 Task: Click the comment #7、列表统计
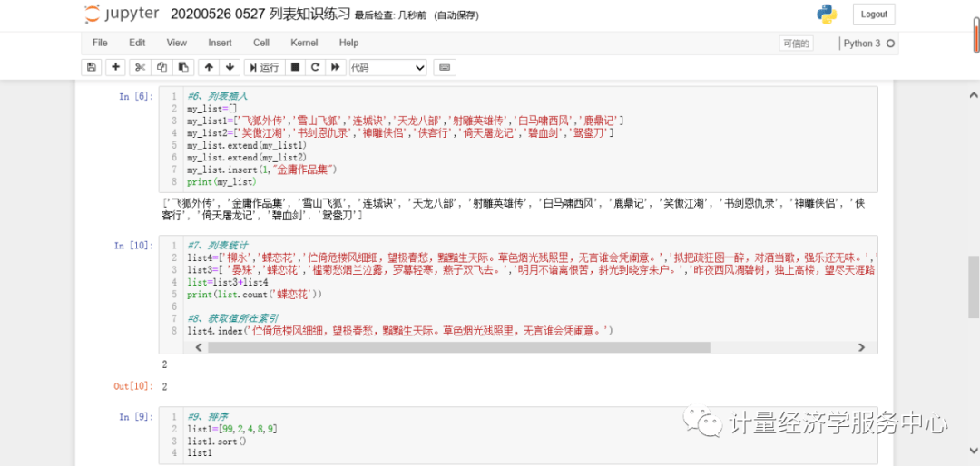click(x=217, y=246)
